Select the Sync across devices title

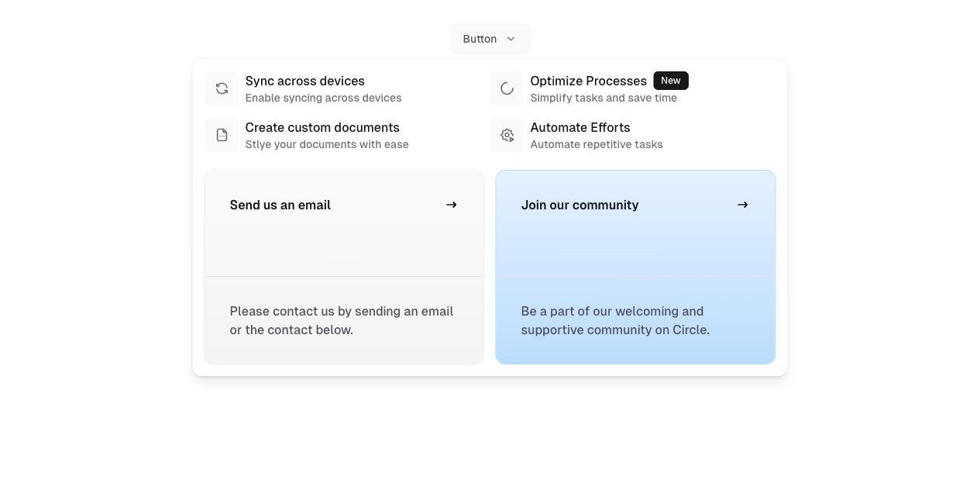pos(304,81)
